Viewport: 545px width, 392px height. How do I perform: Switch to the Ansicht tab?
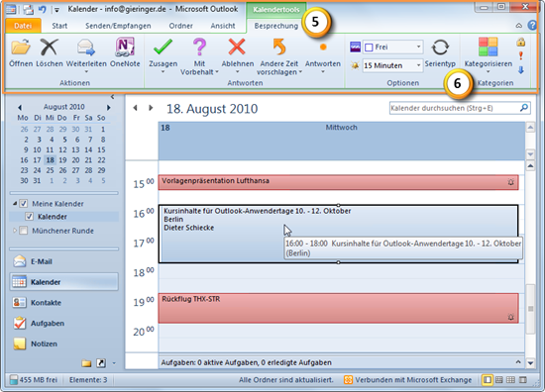point(223,26)
